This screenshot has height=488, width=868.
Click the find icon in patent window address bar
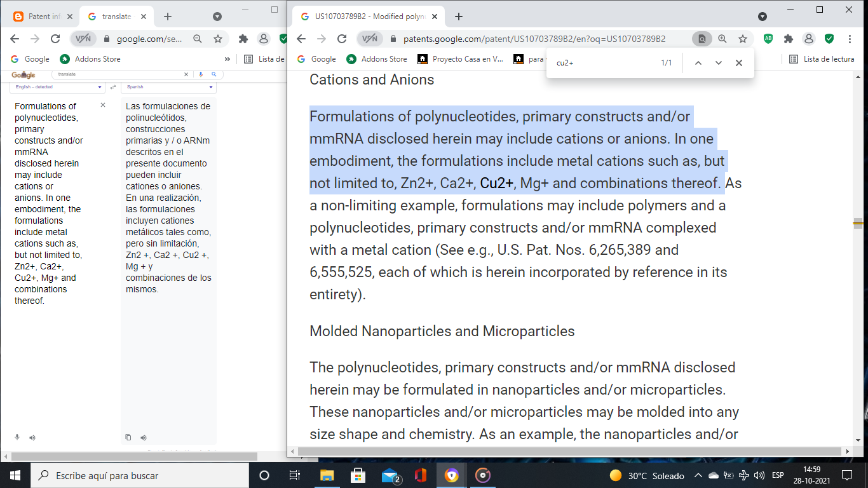(702, 39)
